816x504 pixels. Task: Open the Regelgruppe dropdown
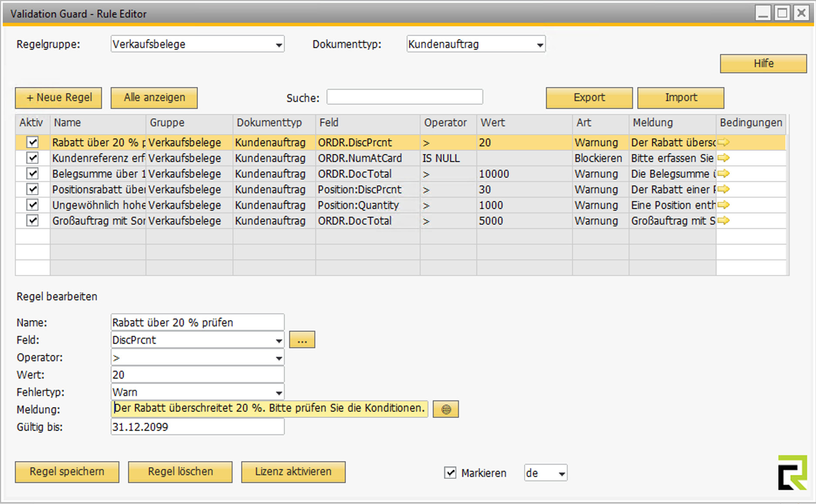(x=279, y=44)
